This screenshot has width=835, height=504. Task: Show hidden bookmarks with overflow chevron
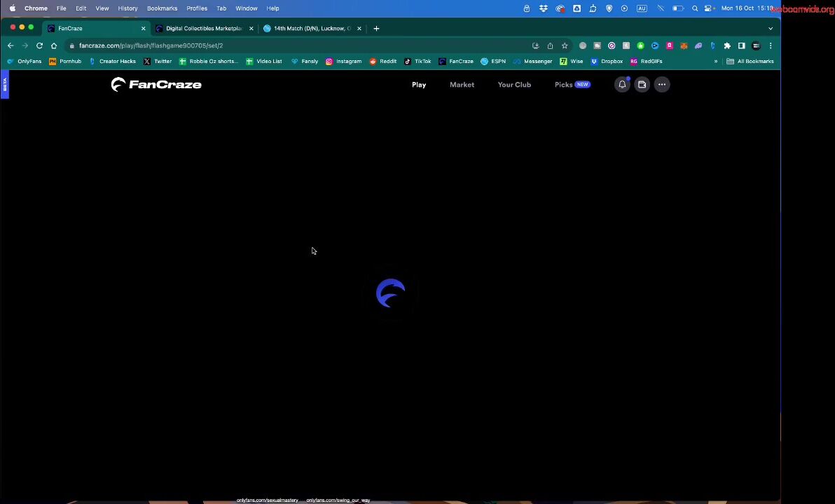pyautogui.click(x=716, y=62)
